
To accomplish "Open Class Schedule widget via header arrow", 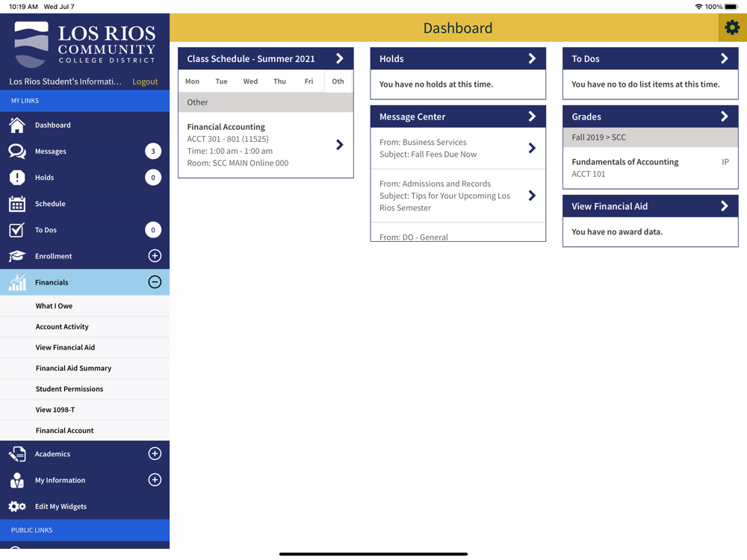I will click(x=340, y=58).
